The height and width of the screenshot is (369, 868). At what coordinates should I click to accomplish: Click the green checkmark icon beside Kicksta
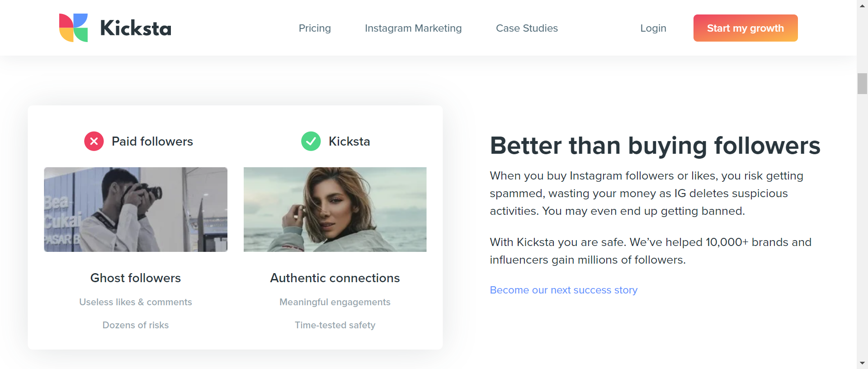click(x=311, y=142)
